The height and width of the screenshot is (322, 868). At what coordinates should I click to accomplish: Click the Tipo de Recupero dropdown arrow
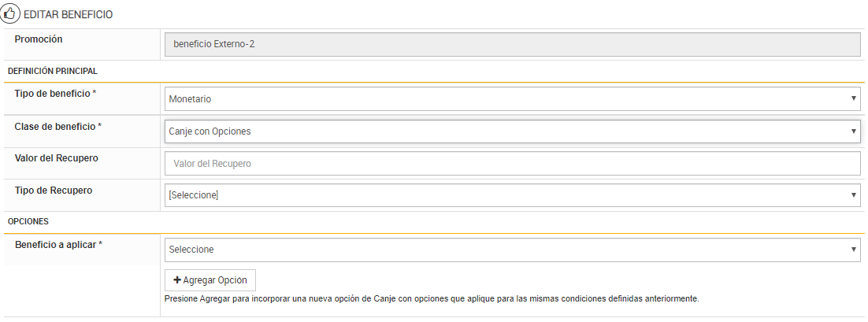(x=853, y=195)
